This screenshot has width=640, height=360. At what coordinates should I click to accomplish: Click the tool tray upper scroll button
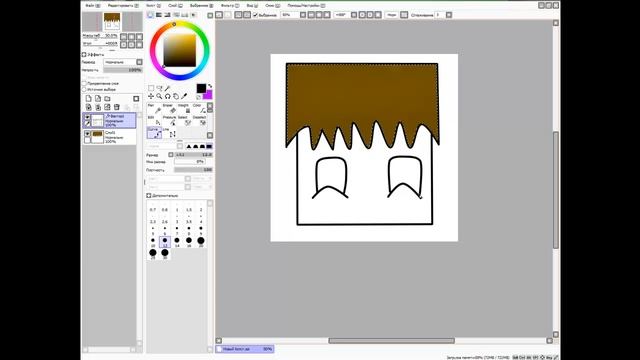pyautogui.click(x=210, y=106)
